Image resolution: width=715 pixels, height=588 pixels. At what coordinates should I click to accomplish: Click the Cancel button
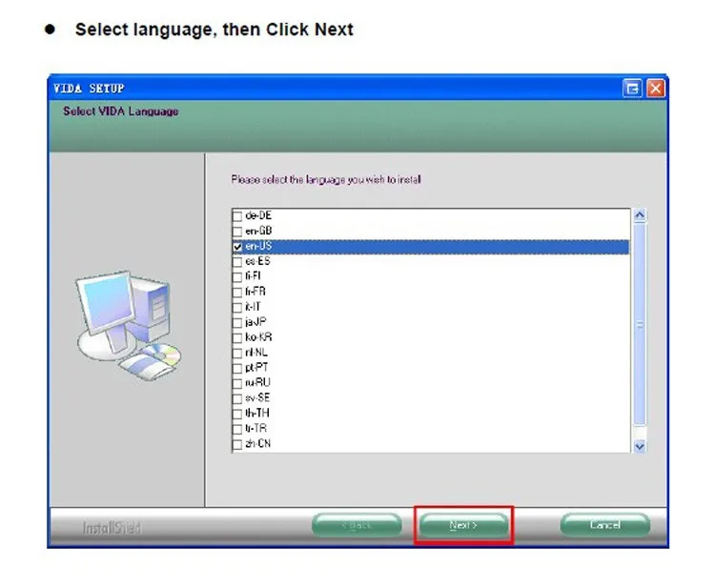click(x=604, y=525)
